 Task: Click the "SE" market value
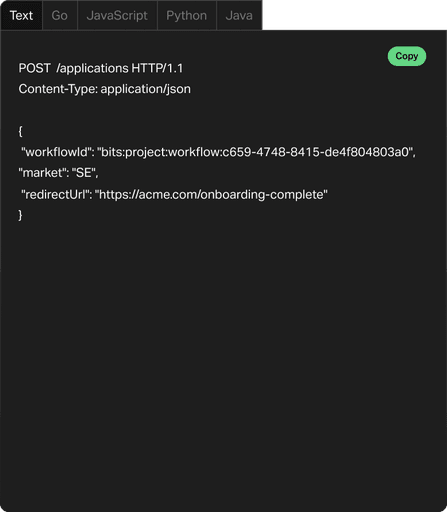[x=84, y=173]
